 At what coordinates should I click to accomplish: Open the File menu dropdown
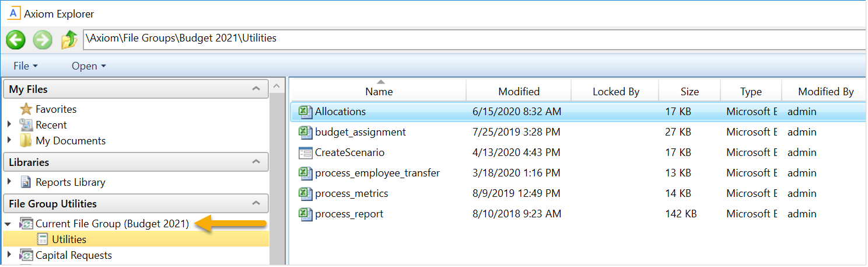coord(26,66)
